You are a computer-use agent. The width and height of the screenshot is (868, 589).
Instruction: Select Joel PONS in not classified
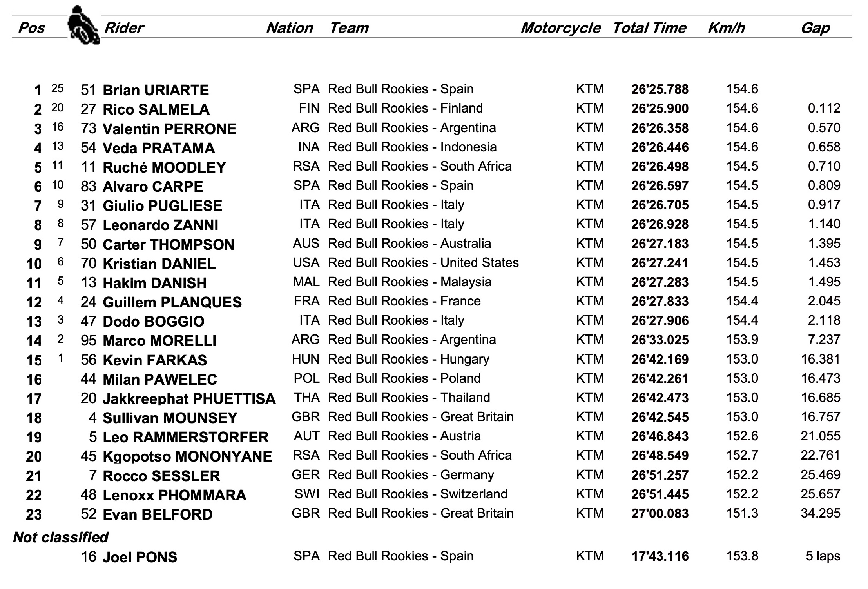(140, 557)
